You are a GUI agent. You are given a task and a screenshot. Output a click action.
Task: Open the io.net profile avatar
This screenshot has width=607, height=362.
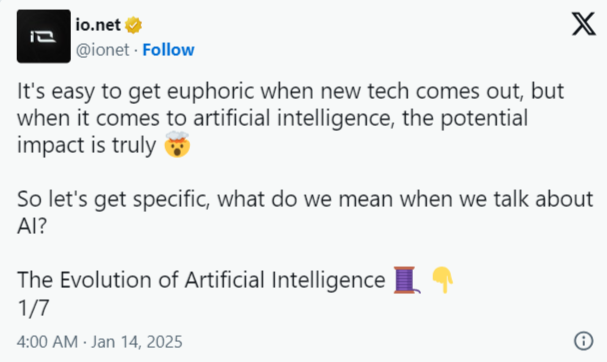(x=44, y=36)
